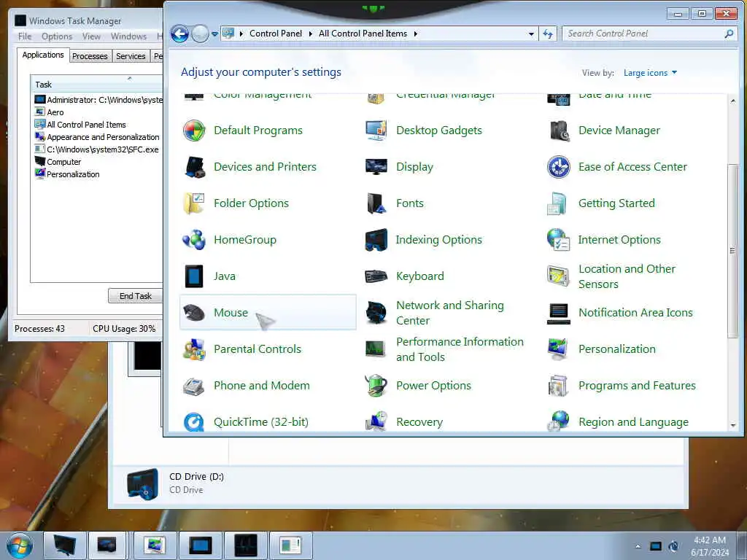The height and width of the screenshot is (560, 747).
Task: Open the Java control panel icon
Action: pyautogui.click(x=194, y=276)
